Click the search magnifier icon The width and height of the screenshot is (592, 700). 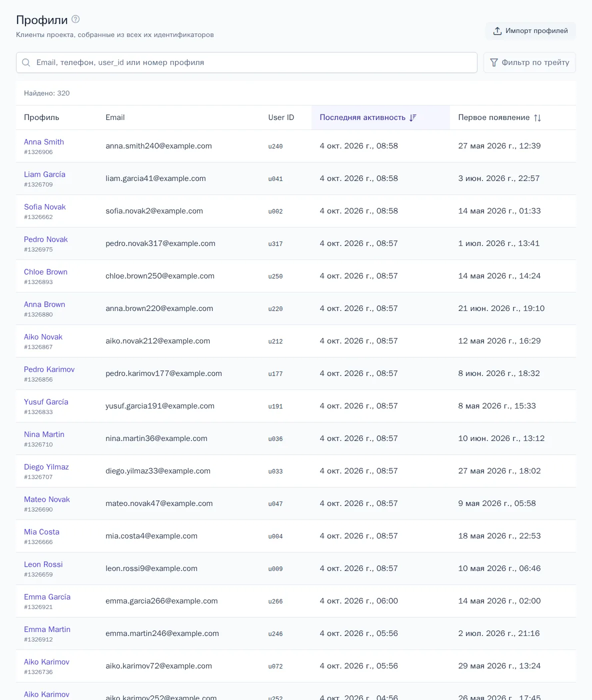point(26,62)
